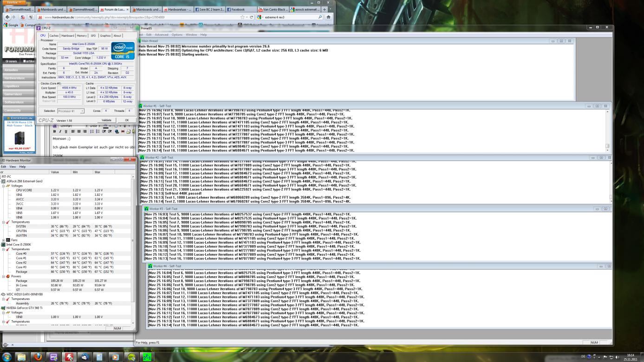Click the Worker #1 Self-Test window icon
644x362 pixels.
coord(141,106)
